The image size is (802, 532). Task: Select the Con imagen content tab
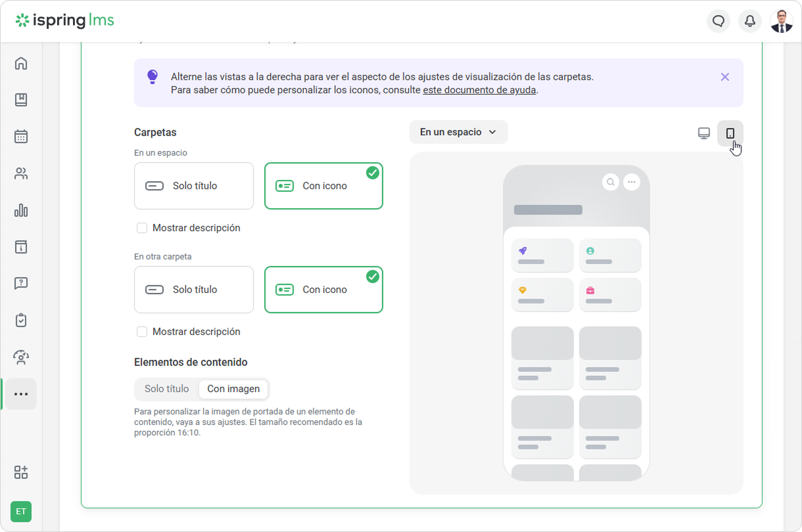[x=233, y=389]
